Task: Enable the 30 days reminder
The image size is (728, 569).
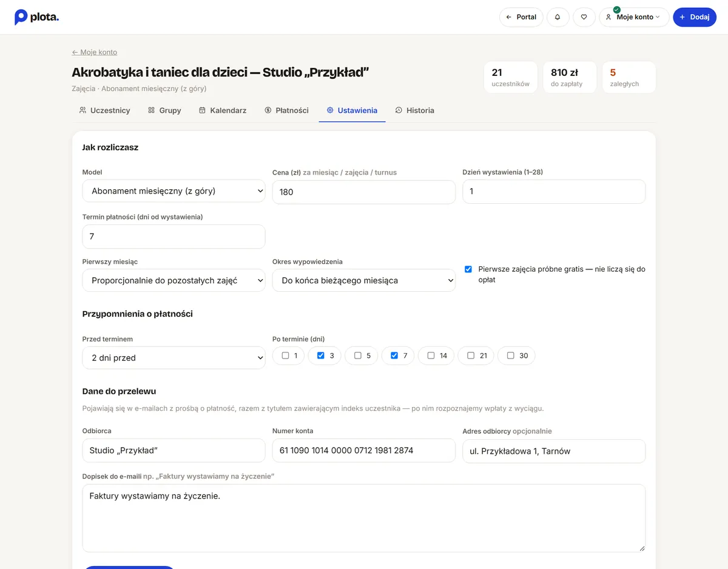Action: point(511,355)
